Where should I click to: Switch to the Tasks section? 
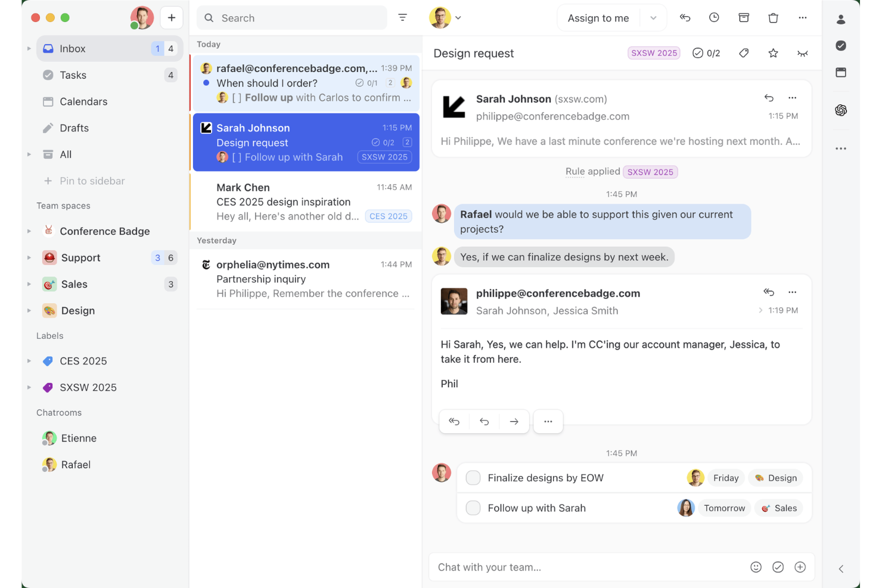pyautogui.click(x=73, y=75)
